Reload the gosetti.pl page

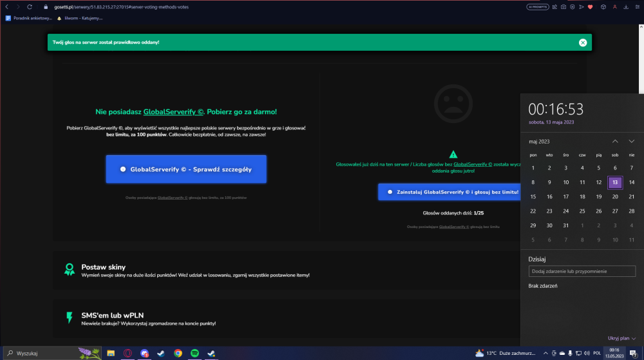tap(30, 7)
